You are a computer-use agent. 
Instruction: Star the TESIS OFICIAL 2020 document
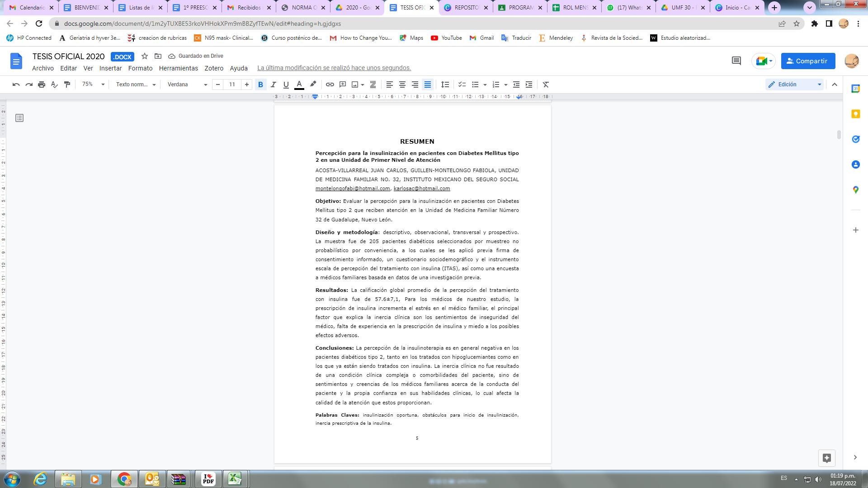(x=145, y=56)
